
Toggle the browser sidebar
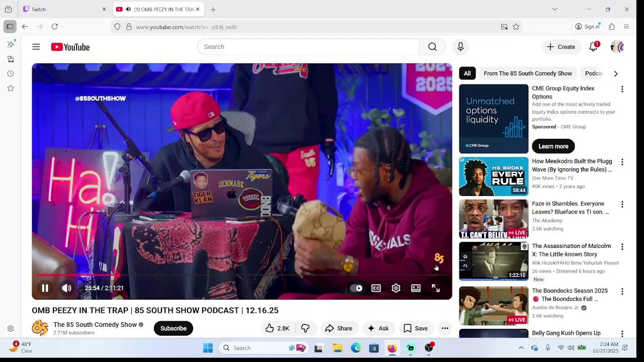[x=10, y=27]
